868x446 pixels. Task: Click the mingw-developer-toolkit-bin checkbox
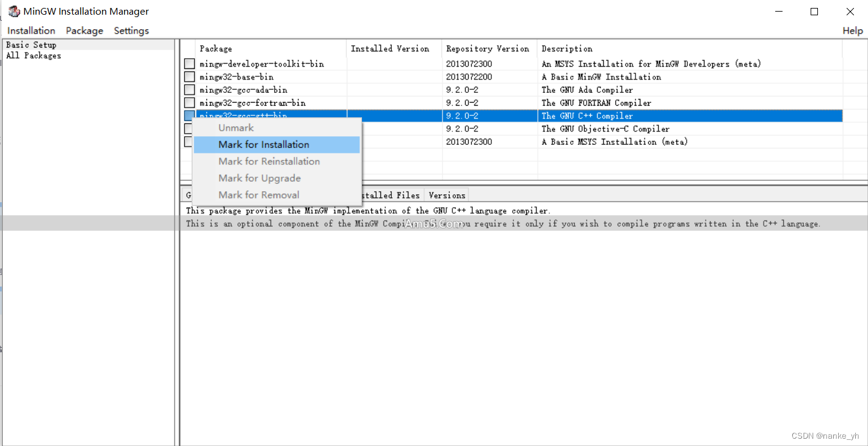coord(189,64)
